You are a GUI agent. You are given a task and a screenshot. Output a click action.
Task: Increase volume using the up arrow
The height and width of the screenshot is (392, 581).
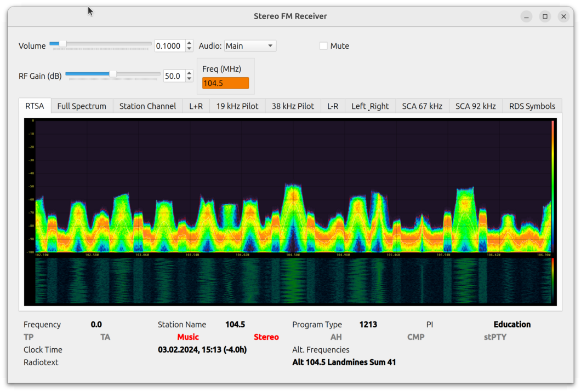pos(189,43)
